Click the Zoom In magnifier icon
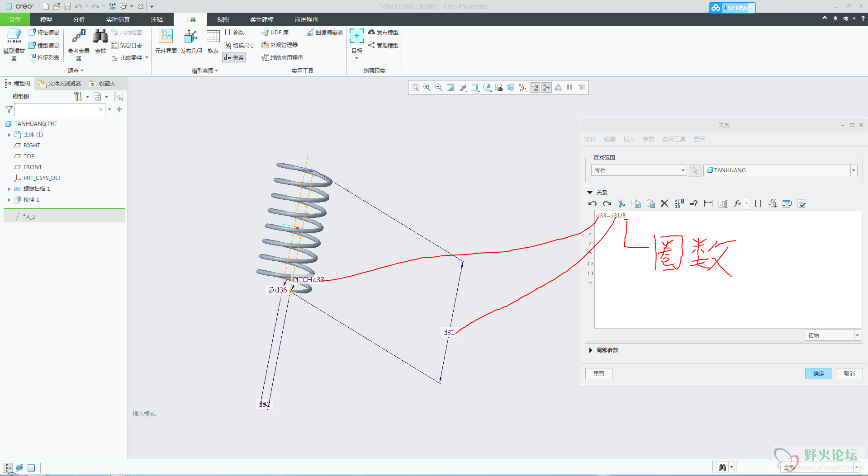This screenshot has height=476, width=868. point(427,87)
